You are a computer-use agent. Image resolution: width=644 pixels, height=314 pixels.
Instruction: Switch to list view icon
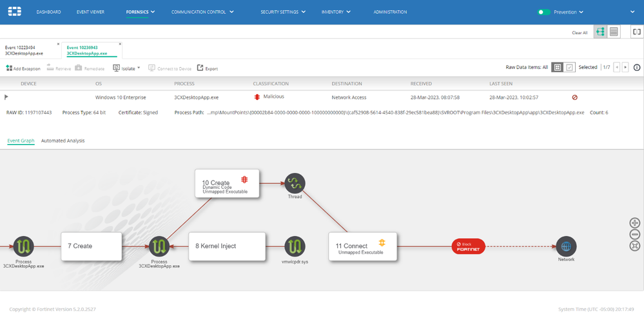pos(614,32)
